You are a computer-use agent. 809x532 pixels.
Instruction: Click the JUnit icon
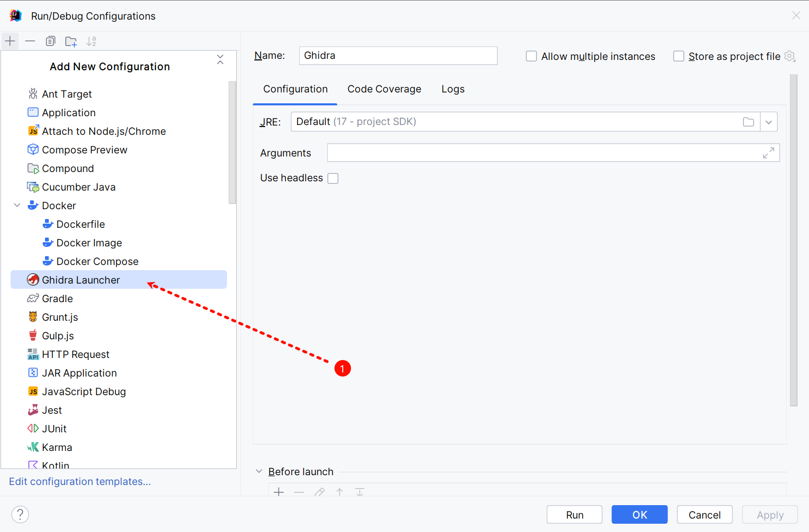pyautogui.click(x=33, y=428)
